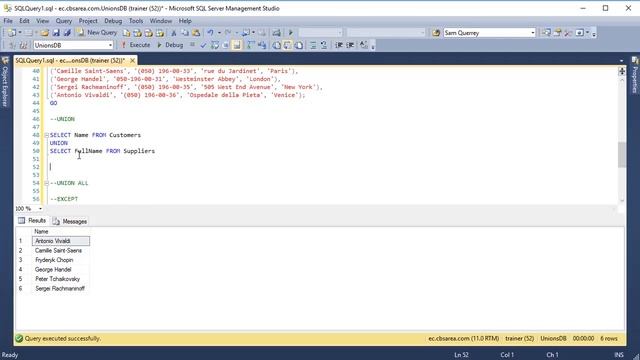Image resolution: width=640 pixels, height=360 pixels.
Task: Click the New Project icon
Action: point(12,33)
